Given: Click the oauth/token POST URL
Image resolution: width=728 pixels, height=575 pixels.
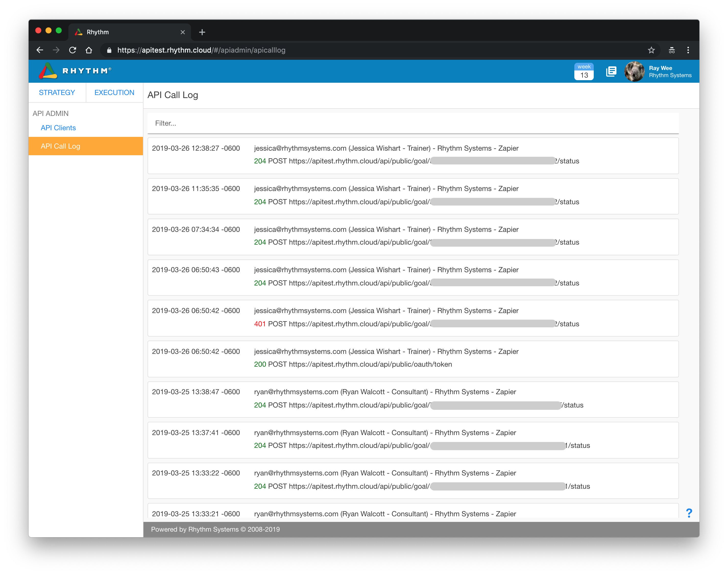Looking at the screenshot, I should pos(370,364).
